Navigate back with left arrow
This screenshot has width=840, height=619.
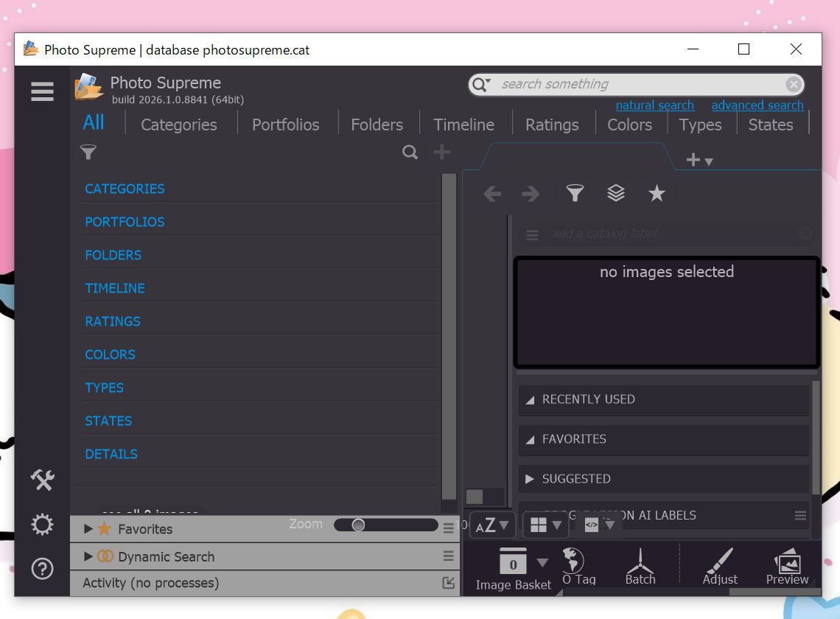[x=491, y=194]
